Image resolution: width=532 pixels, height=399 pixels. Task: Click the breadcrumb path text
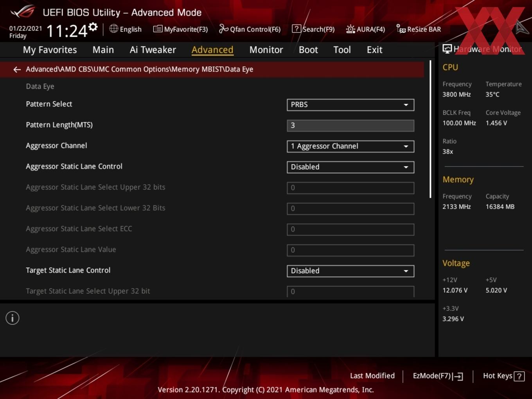pos(139,69)
